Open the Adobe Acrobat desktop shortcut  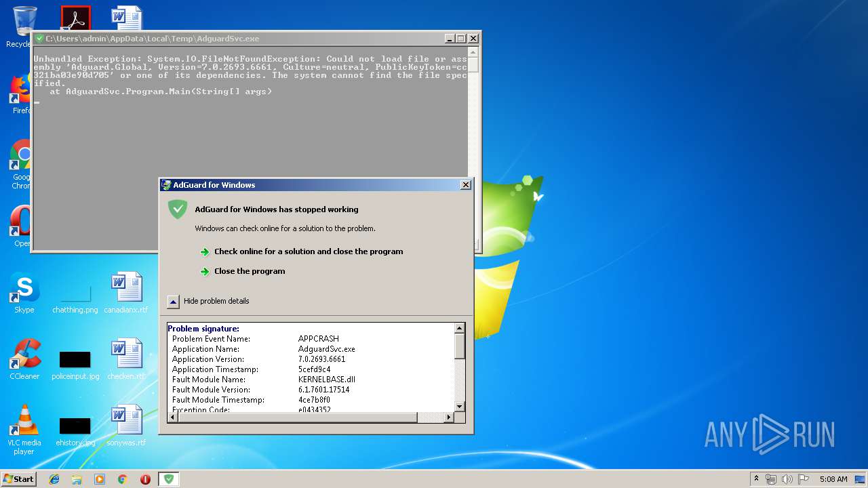75,18
